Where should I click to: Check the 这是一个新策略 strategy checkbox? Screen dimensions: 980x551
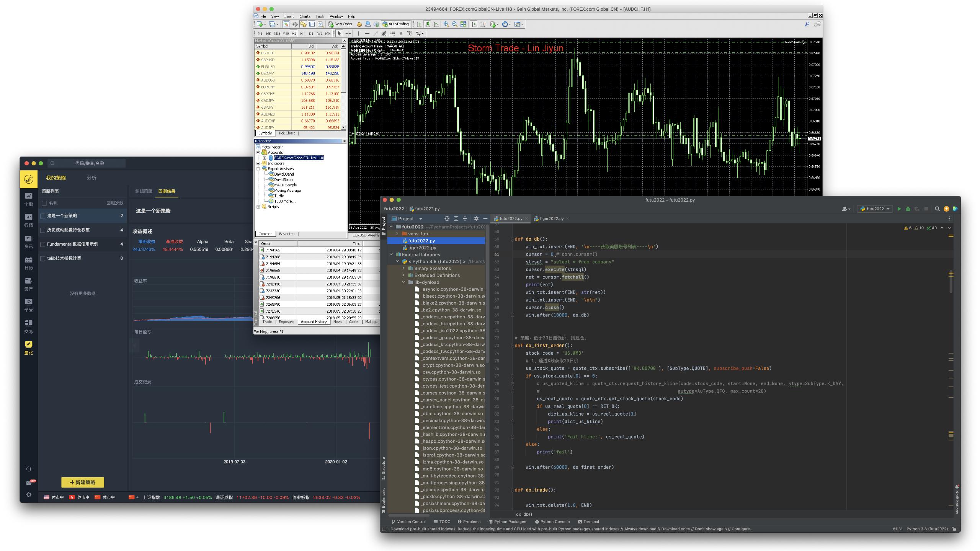(43, 216)
